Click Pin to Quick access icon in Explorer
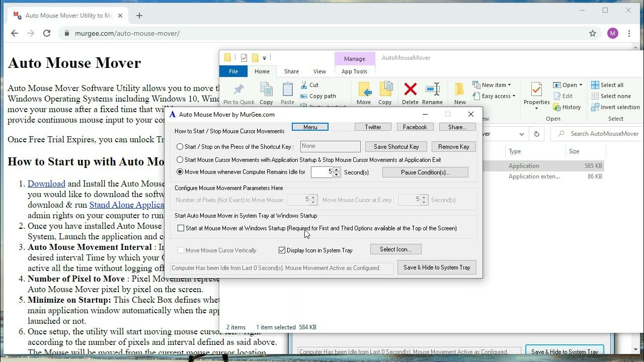This screenshot has height=362, width=644. 239,90
